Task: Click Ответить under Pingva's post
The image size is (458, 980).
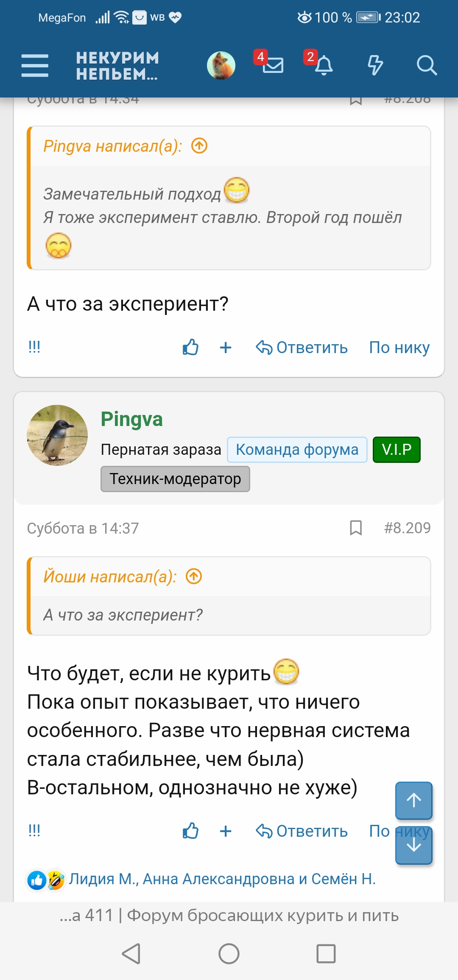Action: (x=302, y=831)
